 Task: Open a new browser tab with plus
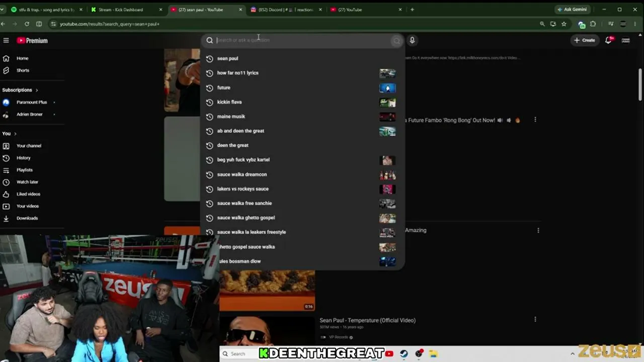(x=412, y=10)
